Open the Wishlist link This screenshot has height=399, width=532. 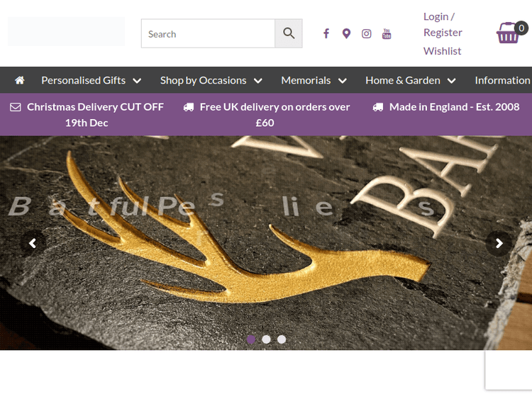coord(442,50)
